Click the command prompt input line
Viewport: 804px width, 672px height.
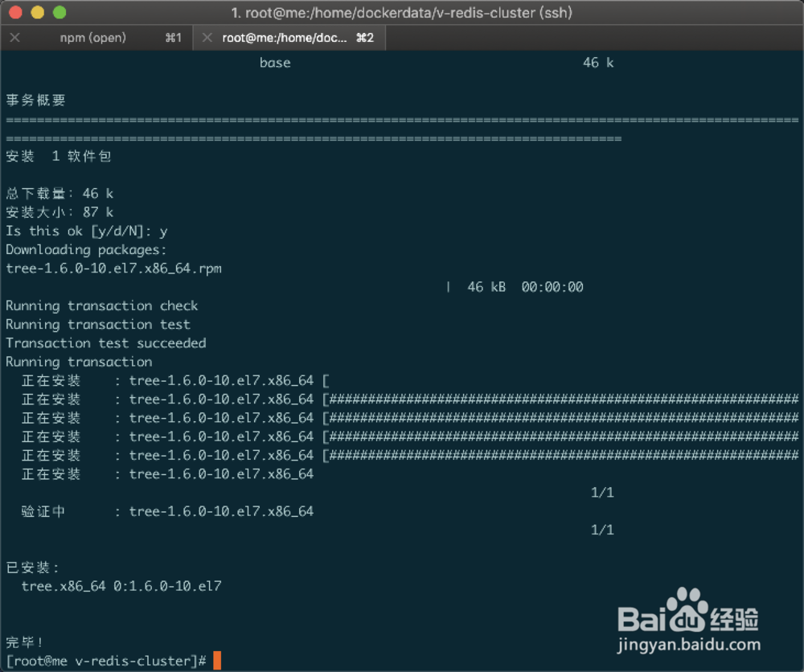(105, 660)
